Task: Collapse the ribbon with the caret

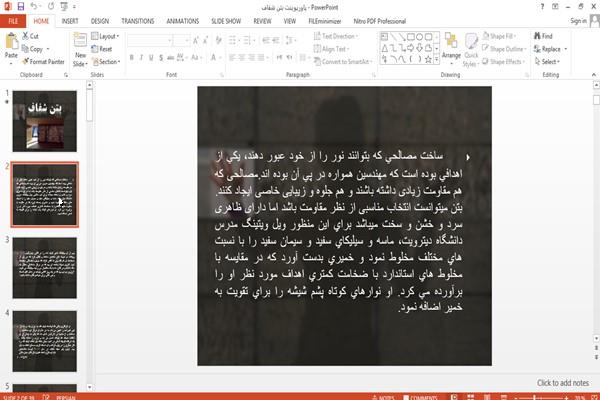Action: (593, 75)
